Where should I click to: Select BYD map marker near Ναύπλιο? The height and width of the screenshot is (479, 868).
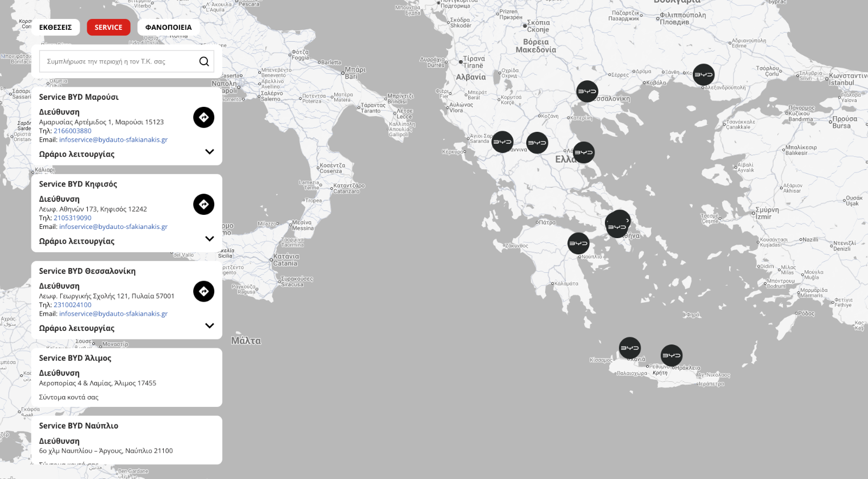[578, 244]
